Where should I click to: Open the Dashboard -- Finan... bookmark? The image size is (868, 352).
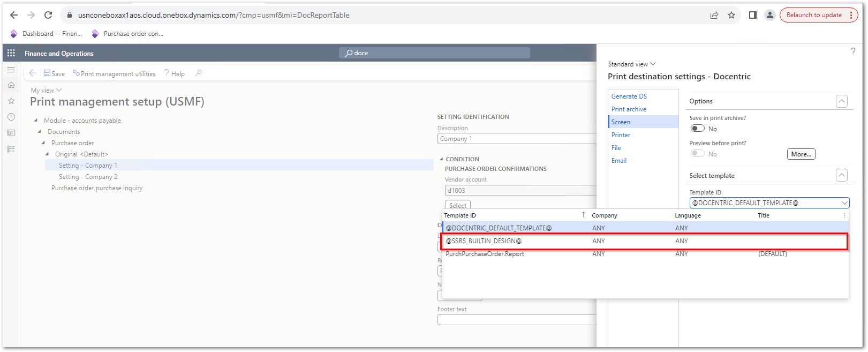[46, 34]
